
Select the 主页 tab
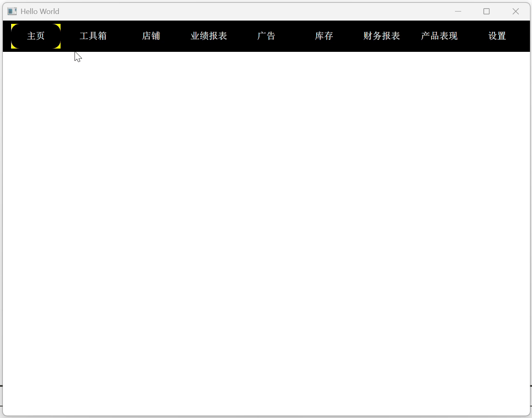coord(36,36)
